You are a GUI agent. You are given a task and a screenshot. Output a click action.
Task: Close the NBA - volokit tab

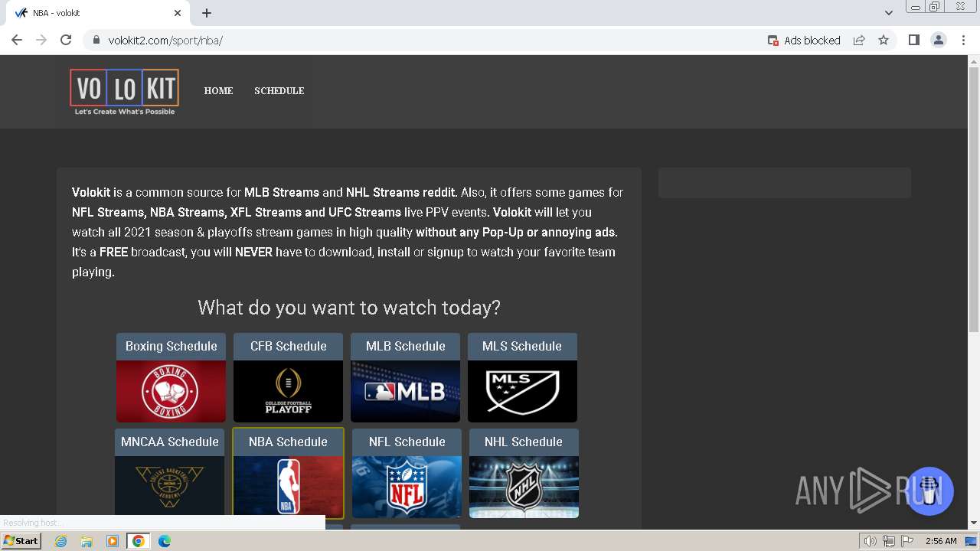pos(178,13)
